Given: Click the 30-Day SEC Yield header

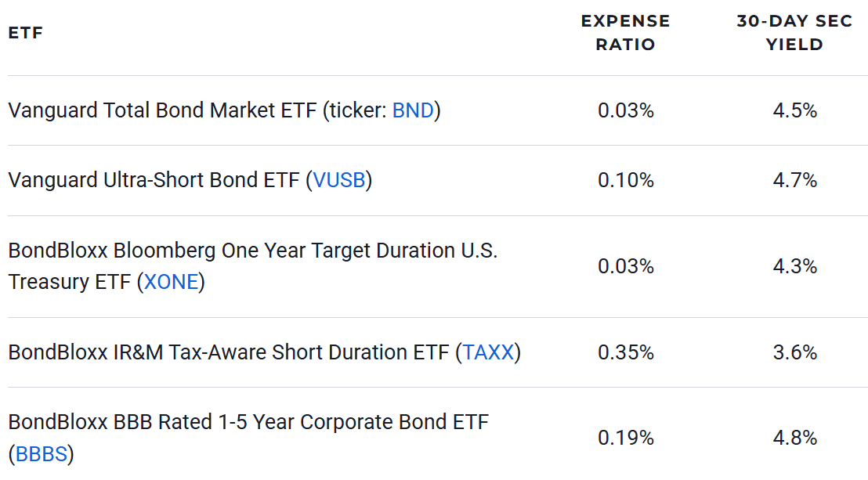Looking at the screenshot, I should (x=794, y=33).
